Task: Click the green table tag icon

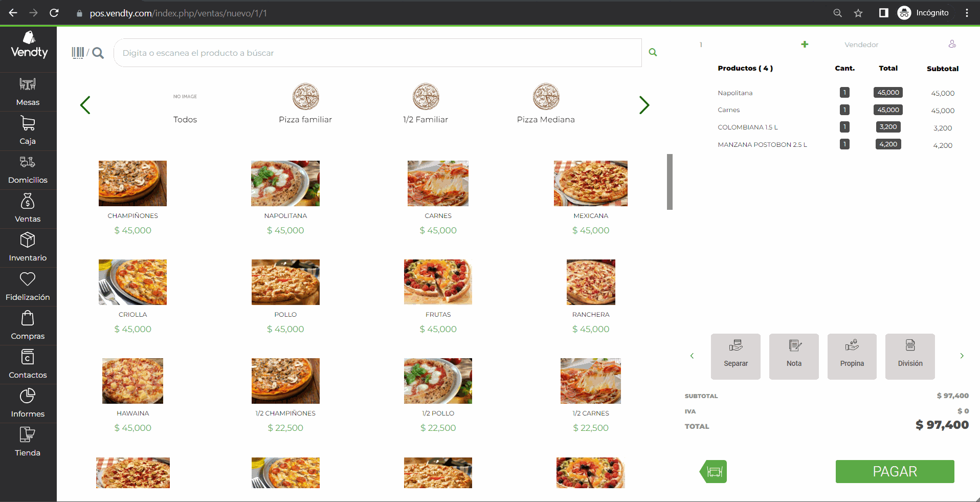Action: point(714,471)
